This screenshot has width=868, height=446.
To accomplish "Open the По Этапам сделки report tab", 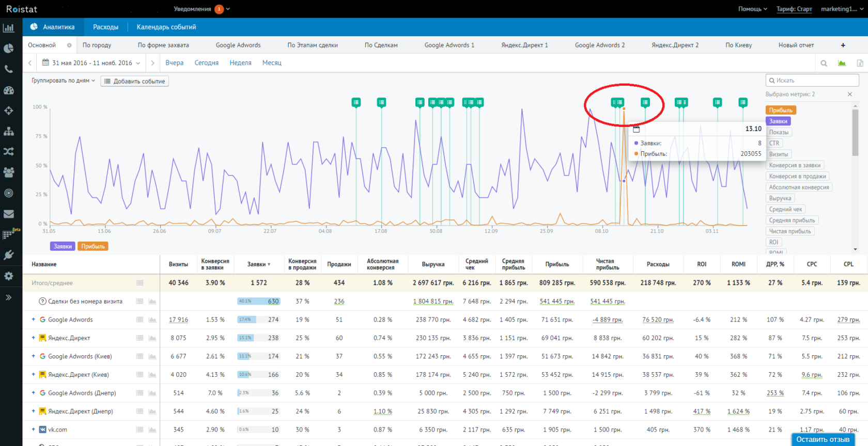I will (x=312, y=45).
